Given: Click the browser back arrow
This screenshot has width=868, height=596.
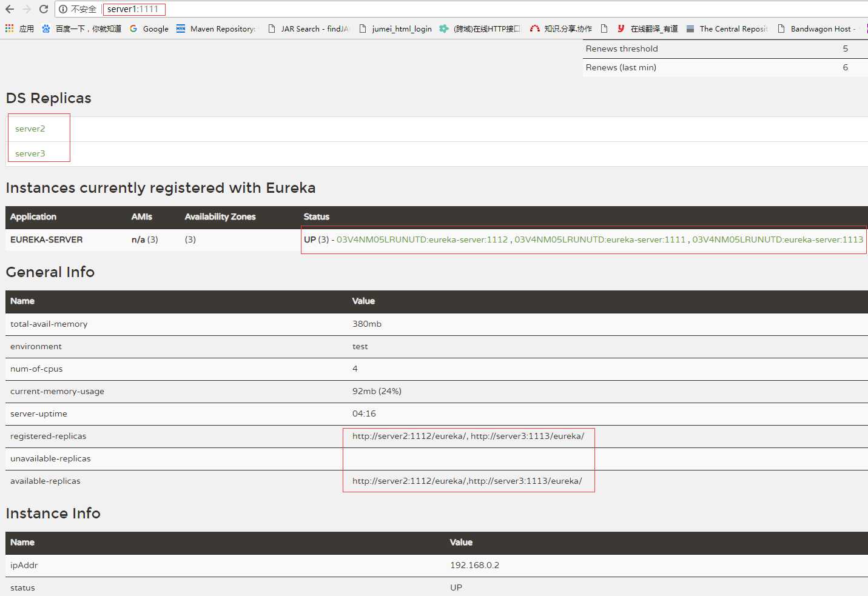Looking at the screenshot, I should coord(10,9).
